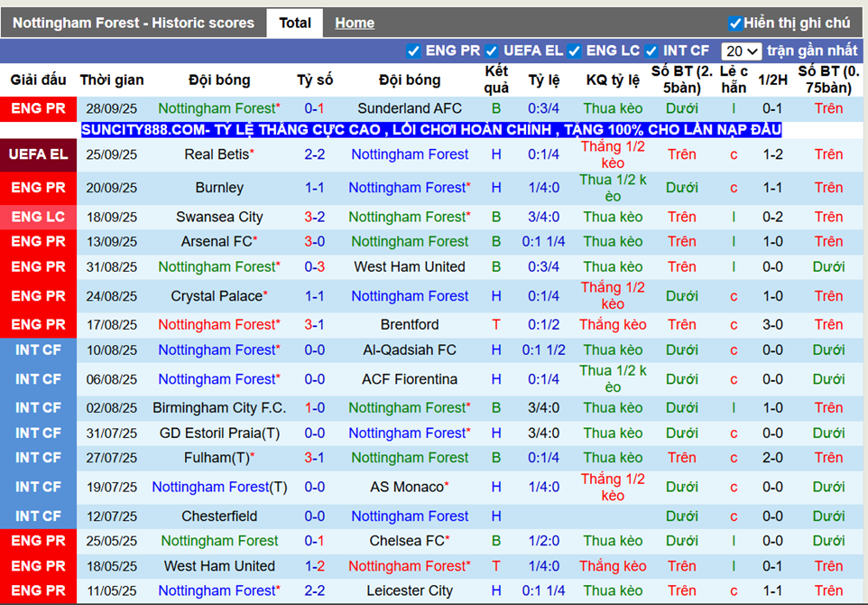Click 'Tỷ số' column header
868x605 pixels.
coord(314,79)
